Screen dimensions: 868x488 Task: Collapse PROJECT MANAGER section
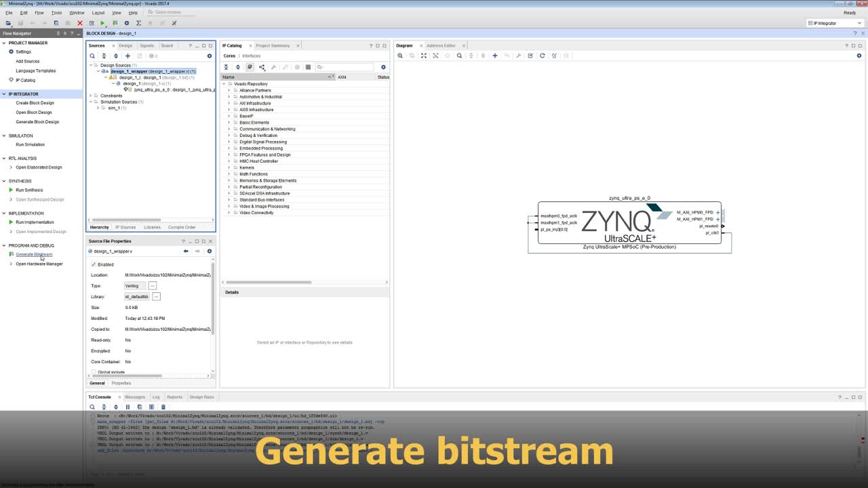(3, 43)
